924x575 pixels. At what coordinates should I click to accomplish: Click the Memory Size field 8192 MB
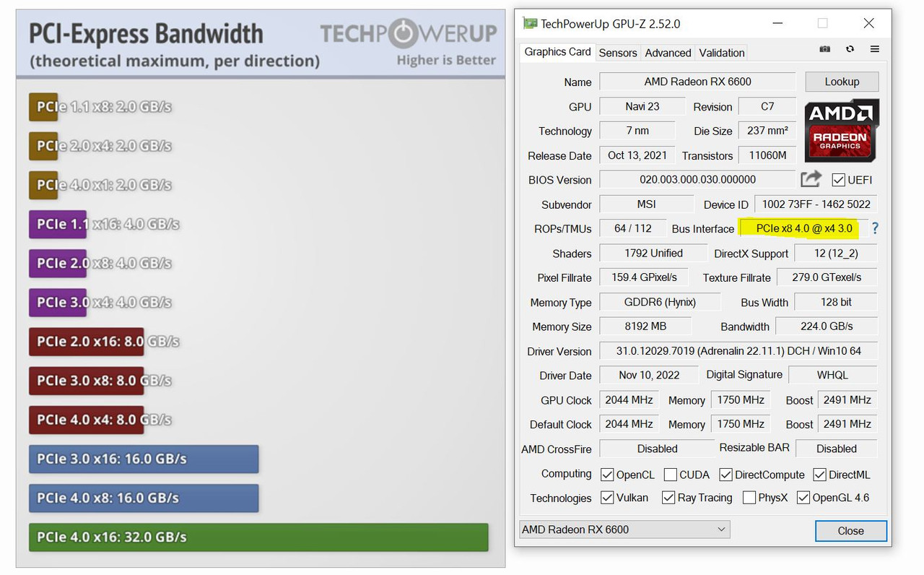coord(645,326)
